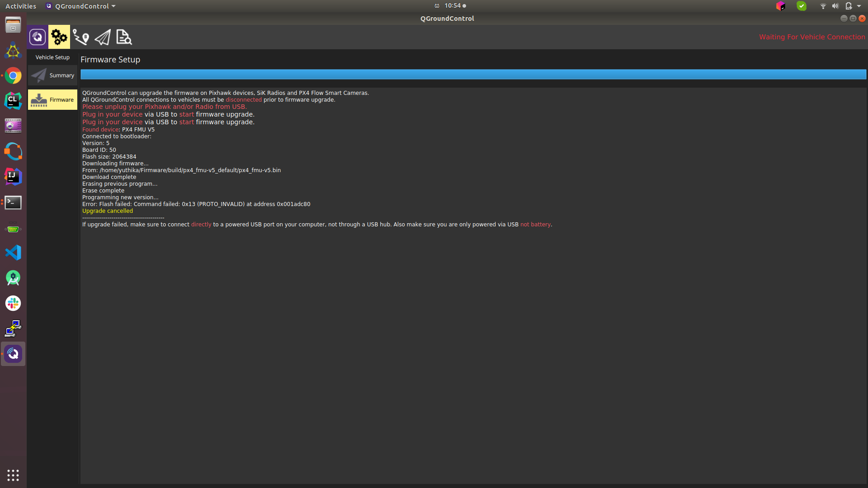This screenshot has width=868, height=488.
Task: Click Waiting For Vehicle Connection status
Action: click(811, 37)
